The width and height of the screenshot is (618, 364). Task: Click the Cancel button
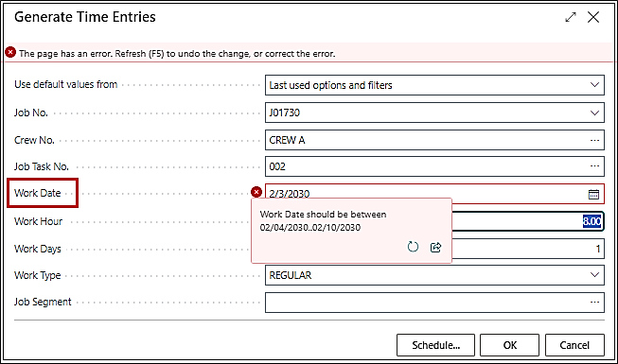pos(574,345)
